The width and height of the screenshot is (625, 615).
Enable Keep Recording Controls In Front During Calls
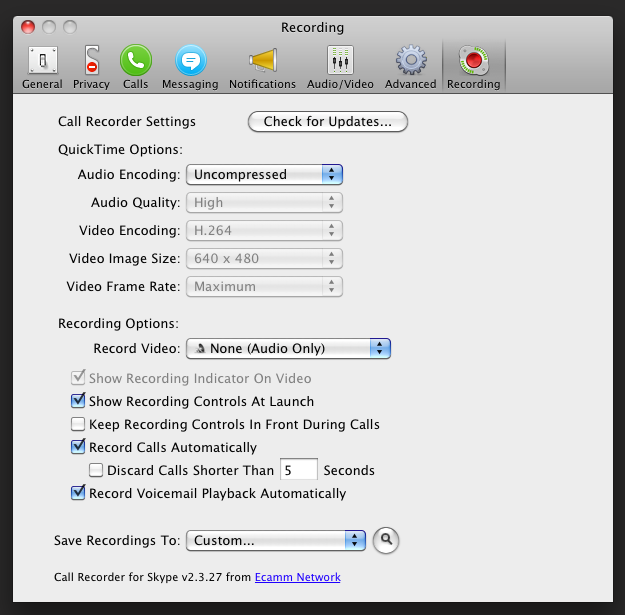coord(78,424)
